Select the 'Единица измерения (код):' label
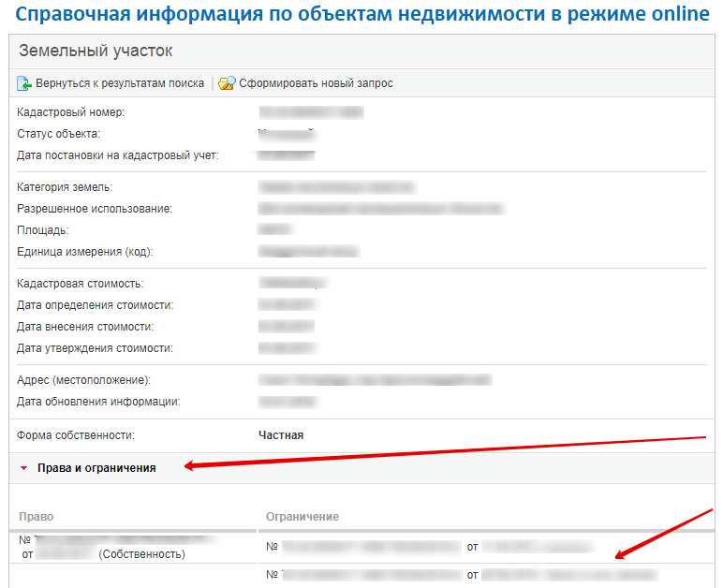This screenshot has height=588, width=723. click(x=85, y=252)
